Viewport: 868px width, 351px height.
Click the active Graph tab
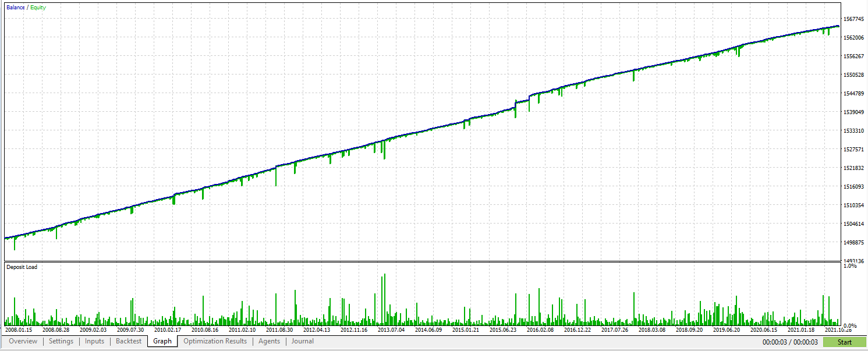pyautogui.click(x=162, y=342)
